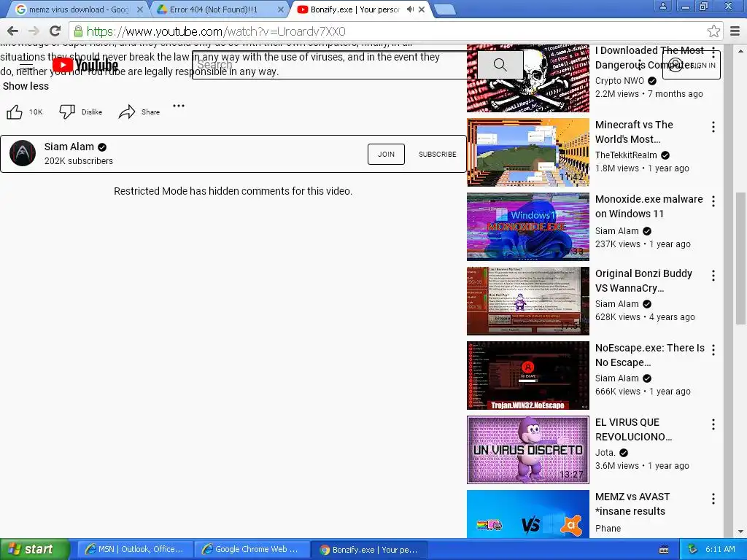Screen dimensions: 747x560
Task: Reload the page with the refresh icon
Action: click(x=55, y=31)
